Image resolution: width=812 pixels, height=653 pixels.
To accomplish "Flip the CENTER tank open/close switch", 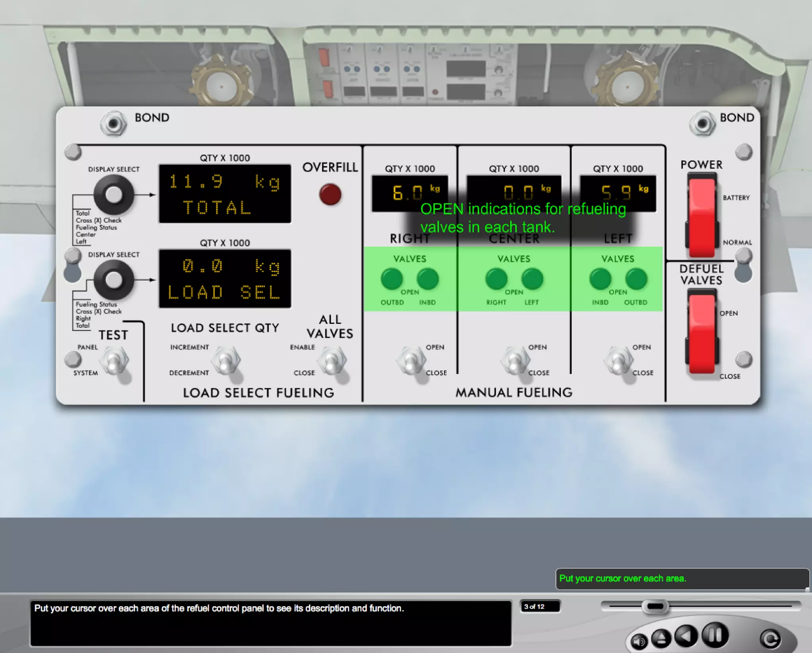I will click(515, 361).
